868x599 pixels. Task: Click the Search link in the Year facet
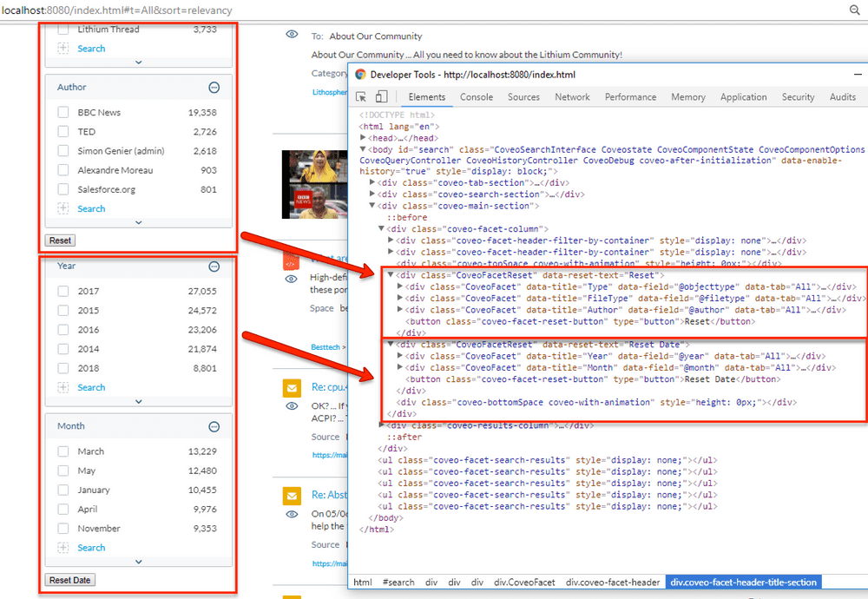pos(91,388)
